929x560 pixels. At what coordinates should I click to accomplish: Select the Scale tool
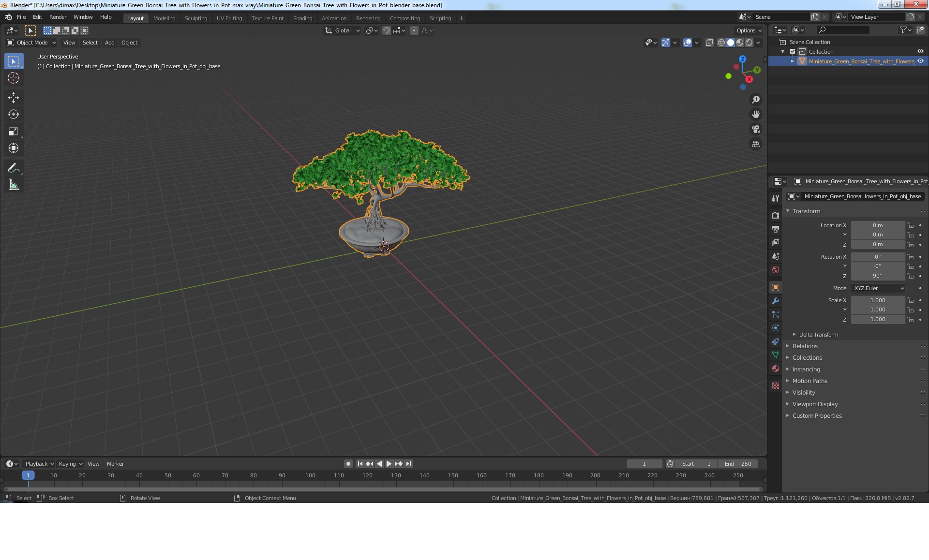pos(14,132)
